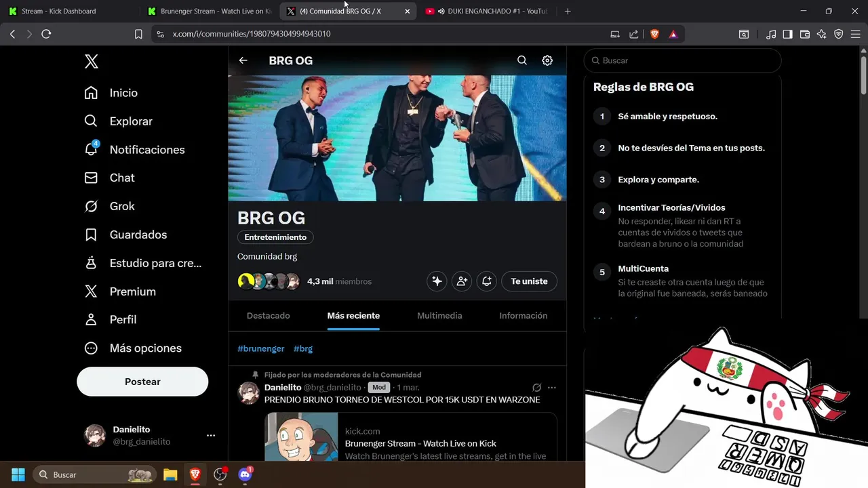Switch to Brunenger Stream Kick tab

(209, 11)
